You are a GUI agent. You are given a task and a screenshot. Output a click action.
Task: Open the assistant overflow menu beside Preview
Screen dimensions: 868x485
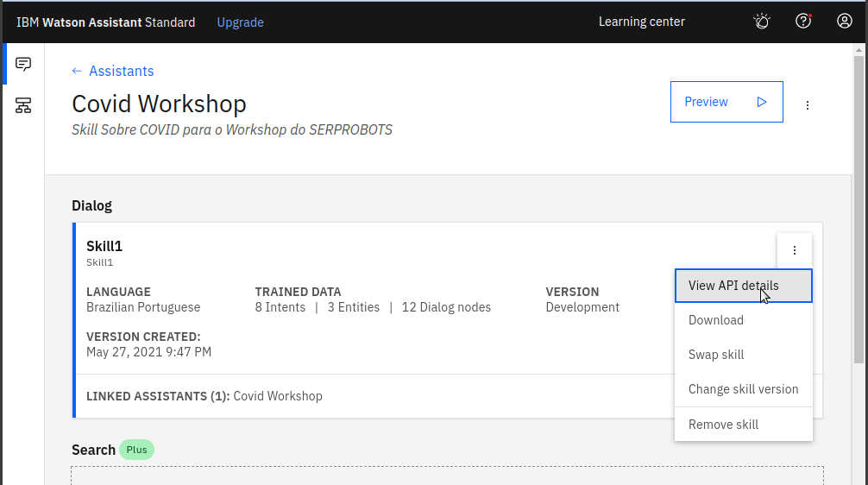[807, 105]
